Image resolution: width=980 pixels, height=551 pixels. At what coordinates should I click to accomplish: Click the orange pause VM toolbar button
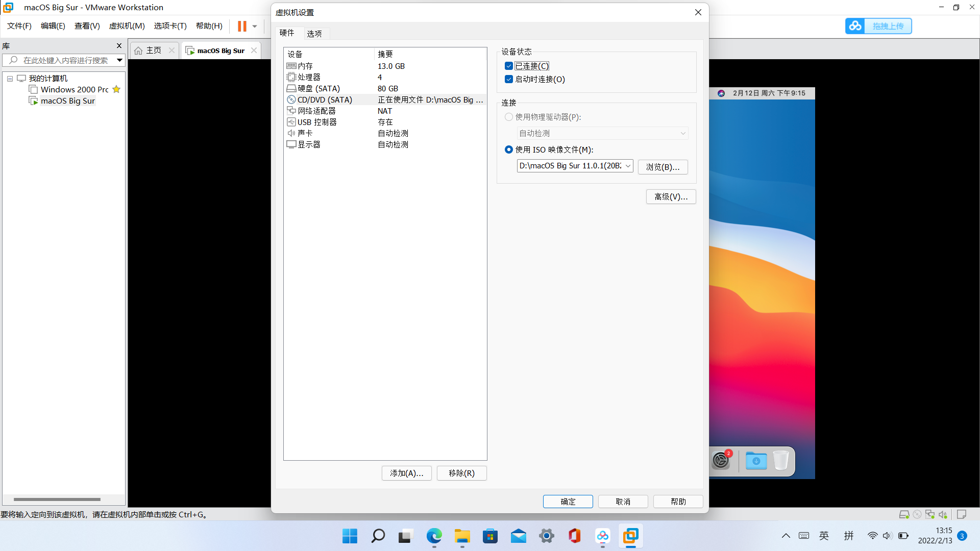click(241, 26)
